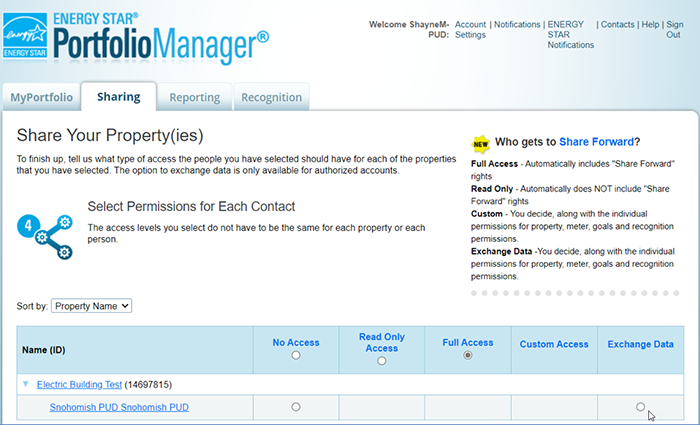Click the Read Only Access header link
This screenshot has height=425, width=700.
pyautogui.click(x=382, y=342)
